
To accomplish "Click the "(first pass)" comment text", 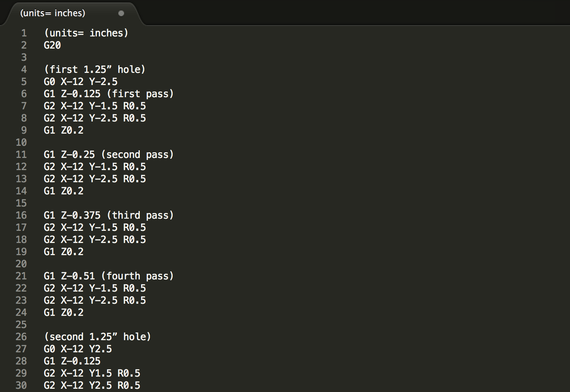I will click(x=140, y=94).
